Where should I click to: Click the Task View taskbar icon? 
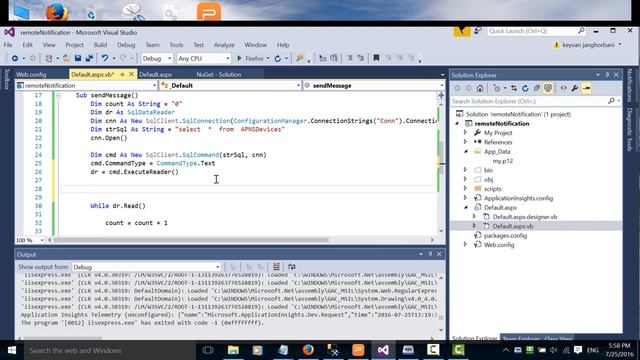pyautogui.click(x=208, y=350)
